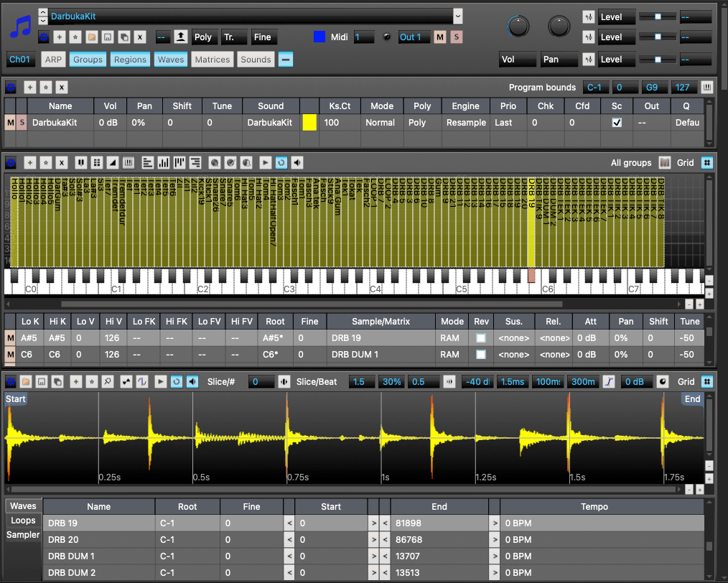Select the next program with the down chevron

point(42,20)
